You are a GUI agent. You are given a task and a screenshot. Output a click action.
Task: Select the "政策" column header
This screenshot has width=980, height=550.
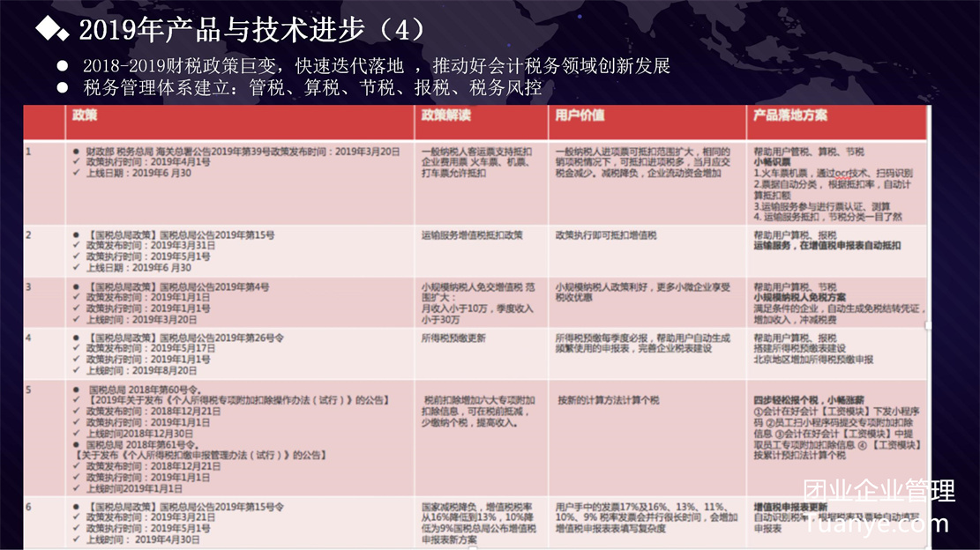pos(85,115)
